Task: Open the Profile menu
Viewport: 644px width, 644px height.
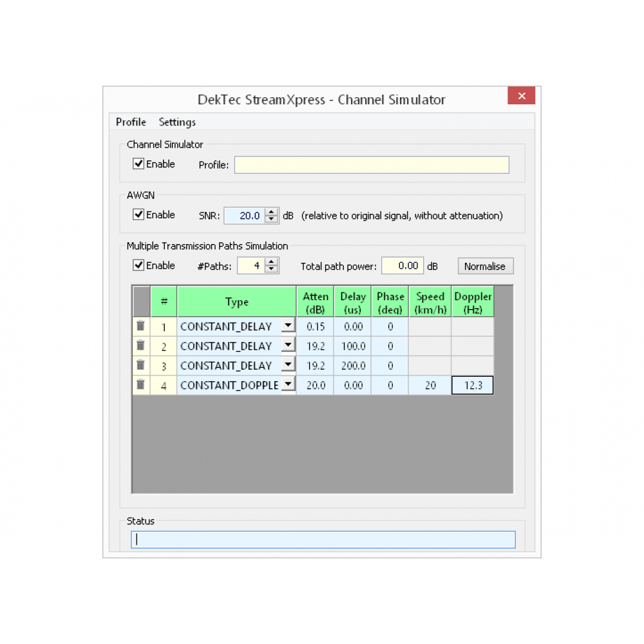Action: tap(131, 122)
